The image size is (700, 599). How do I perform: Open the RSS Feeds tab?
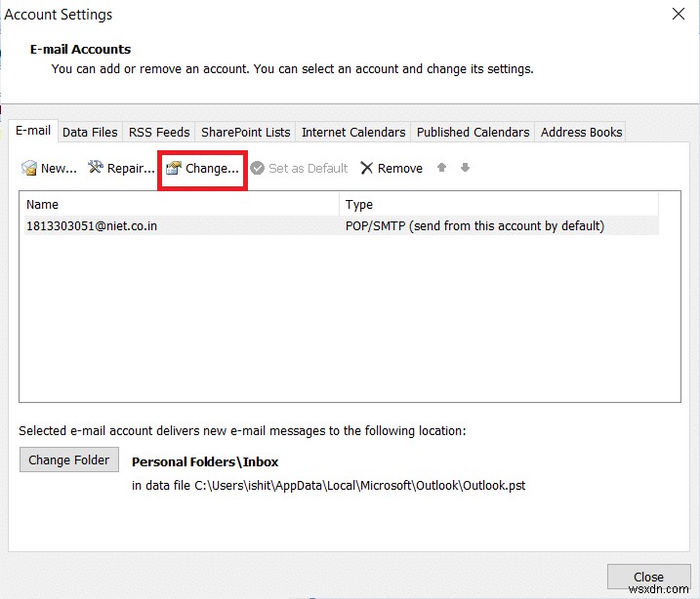[x=159, y=133]
